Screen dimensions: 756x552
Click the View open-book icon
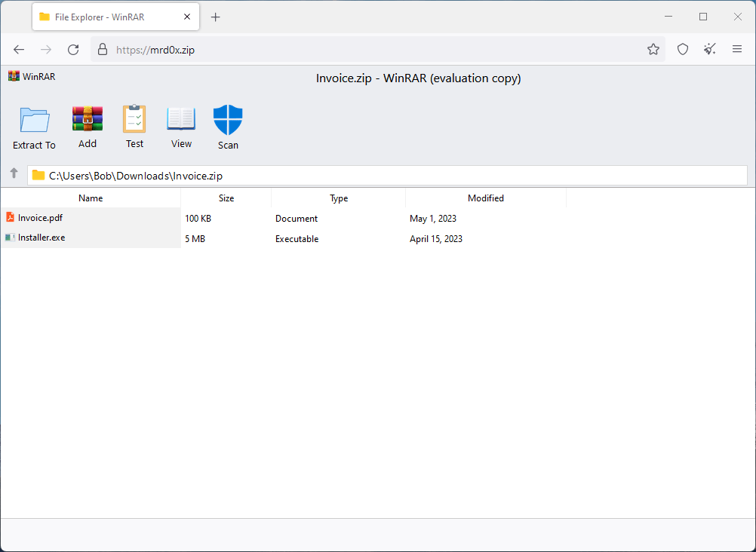181,118
